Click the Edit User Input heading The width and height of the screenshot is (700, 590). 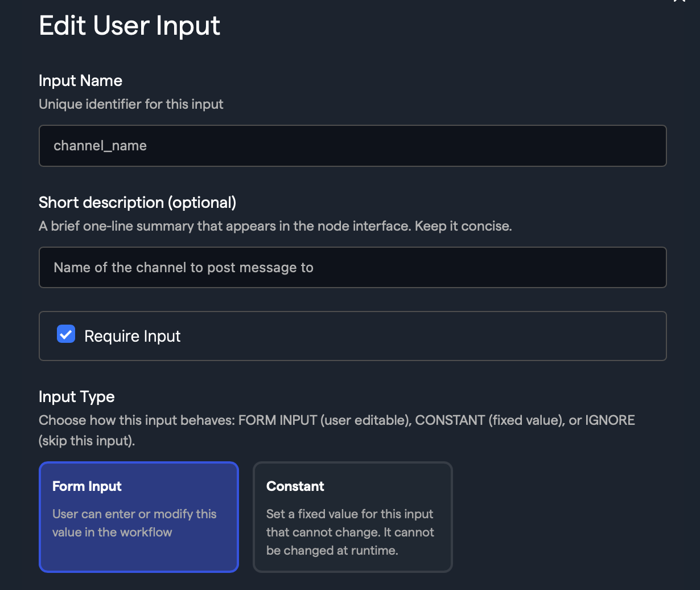pos(129,26)
